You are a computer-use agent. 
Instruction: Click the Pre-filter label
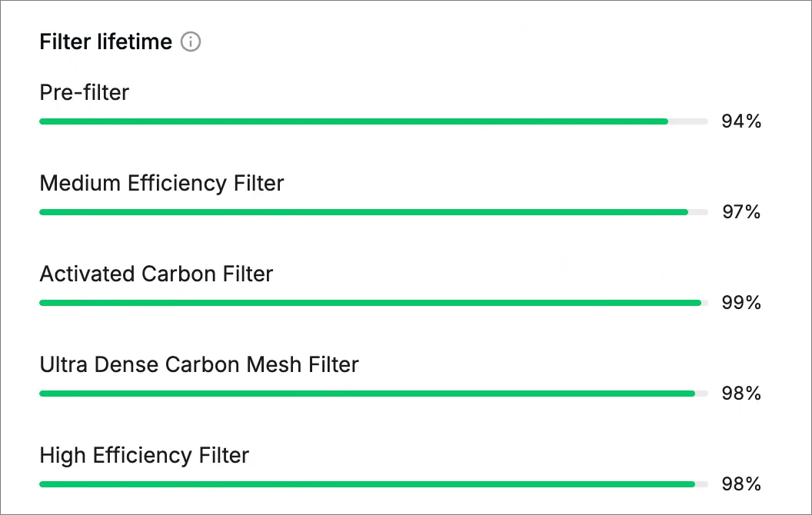tap(85, 92)
